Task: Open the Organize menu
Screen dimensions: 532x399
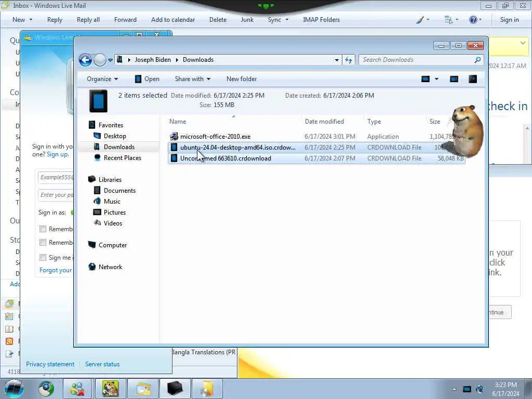Action: [x=102, y=79]
